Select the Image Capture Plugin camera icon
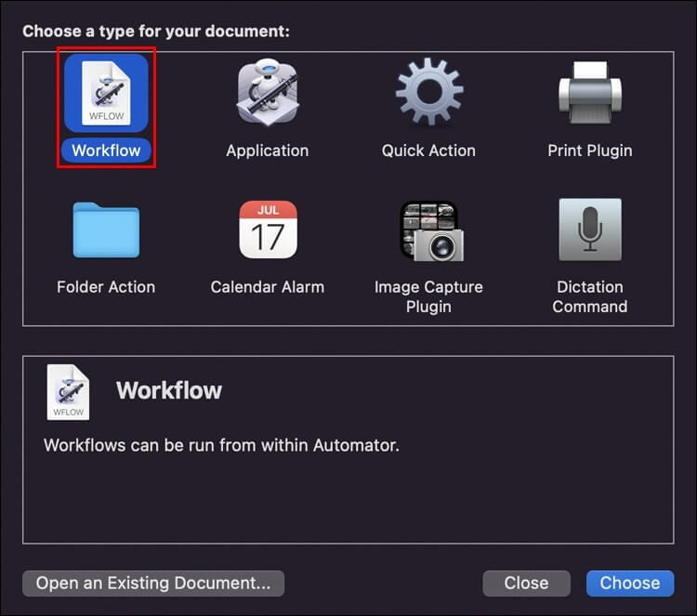The height and width of the screenshot is (616, 697). coord(431,231)
